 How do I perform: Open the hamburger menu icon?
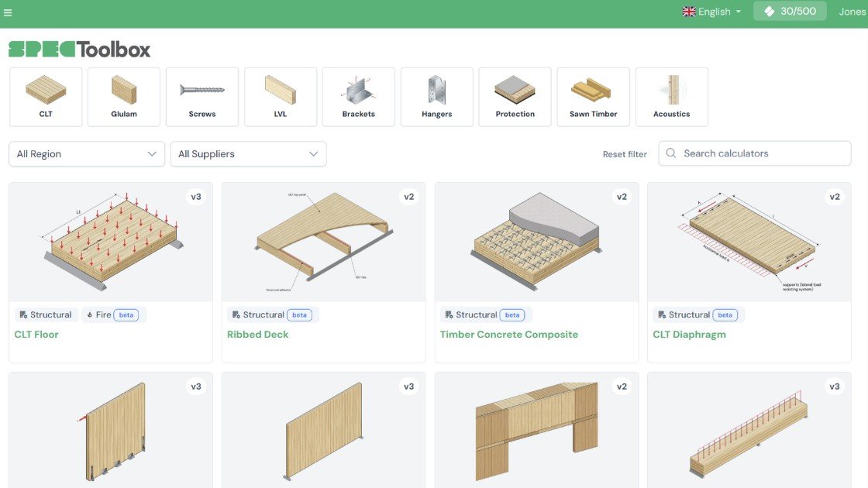(x=8, y=12)
